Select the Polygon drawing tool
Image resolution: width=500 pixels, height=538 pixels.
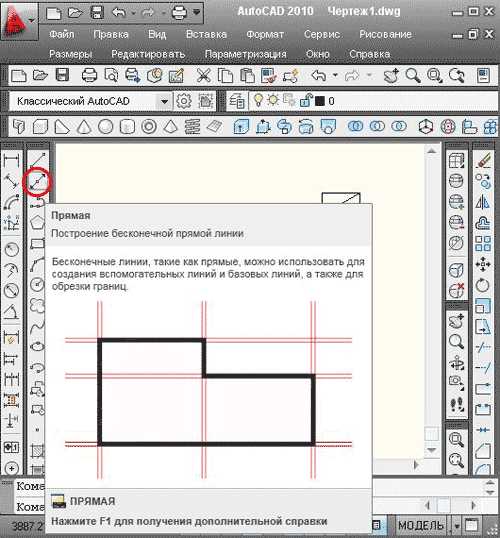pyautogui.click(x=37, y=223)
